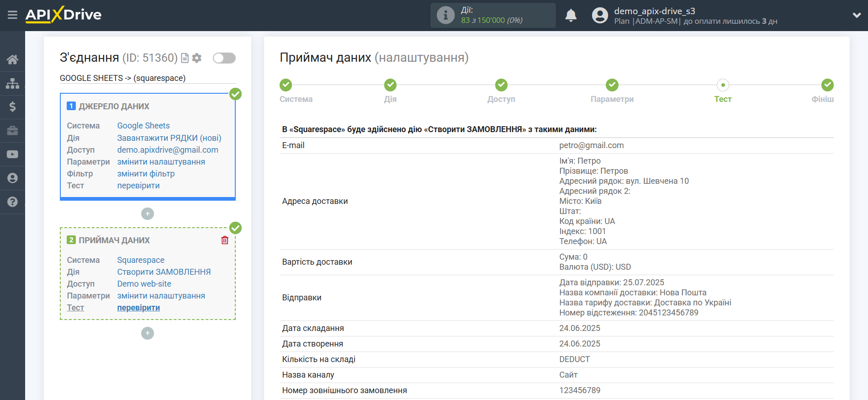Click the E-mail row label

tap(293, 145)
